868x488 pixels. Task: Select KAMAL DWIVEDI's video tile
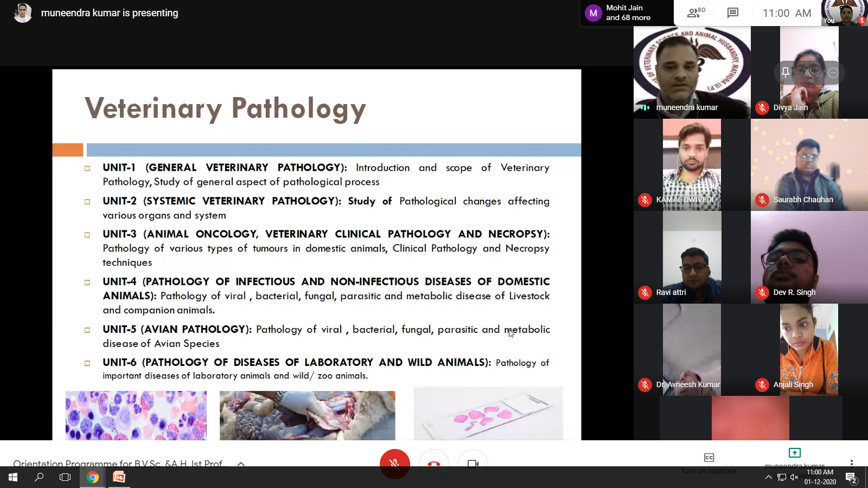(692, 165)
